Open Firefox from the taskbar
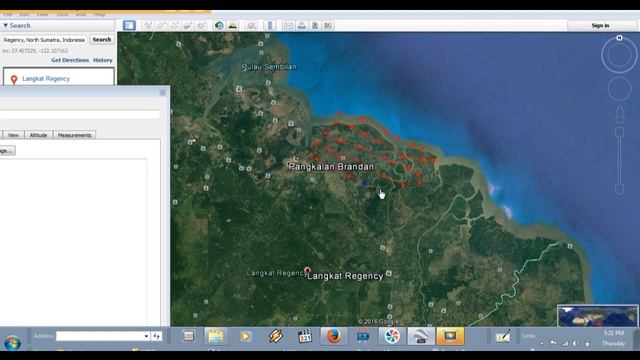The height and width of the screenshot is (360, 640). coord(334,336)
